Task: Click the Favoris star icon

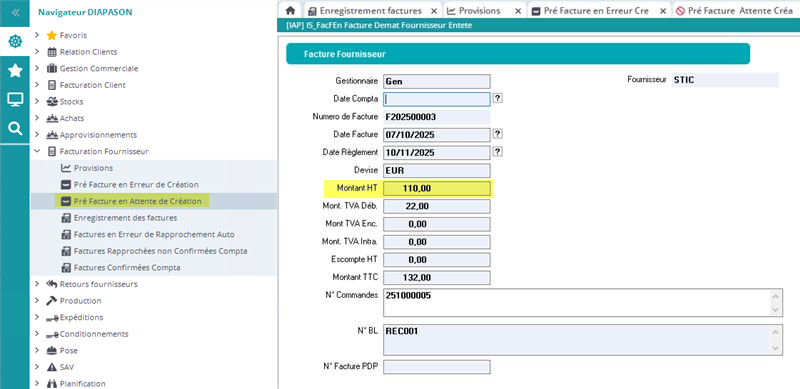Action: [52, 35]
